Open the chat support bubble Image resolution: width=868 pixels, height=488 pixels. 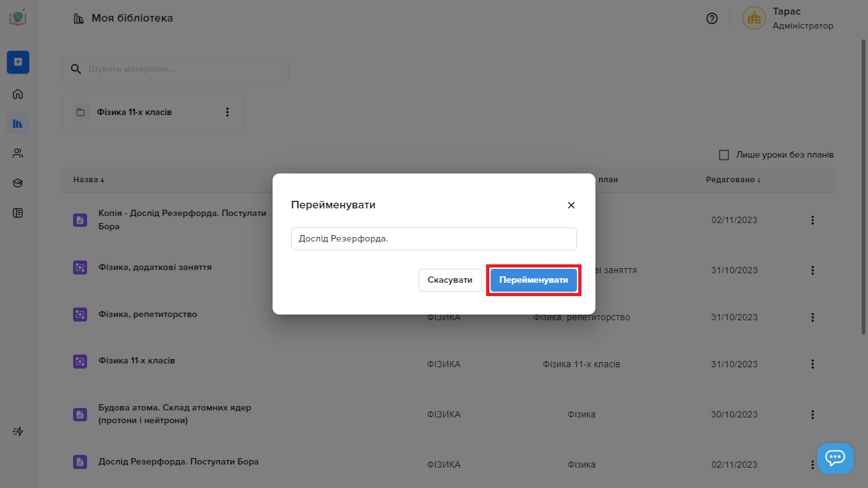(835, 457)
